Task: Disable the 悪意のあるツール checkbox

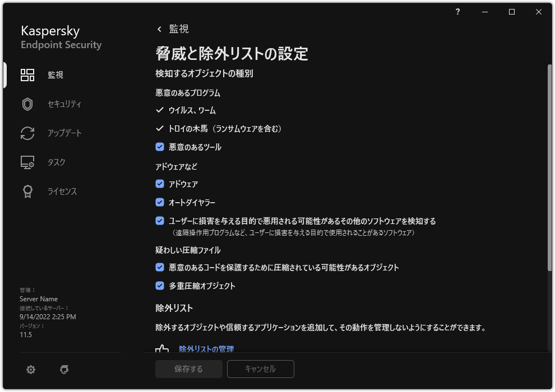Action: click(160, 147)
